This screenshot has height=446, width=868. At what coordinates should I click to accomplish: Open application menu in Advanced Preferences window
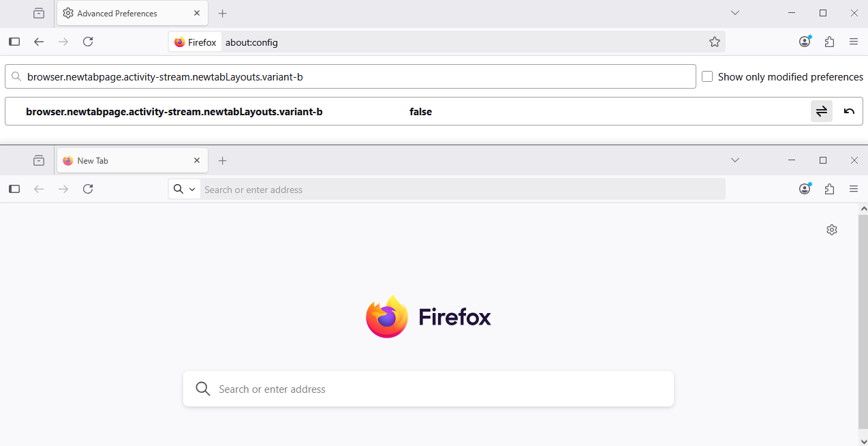click(x=854, y=42)
